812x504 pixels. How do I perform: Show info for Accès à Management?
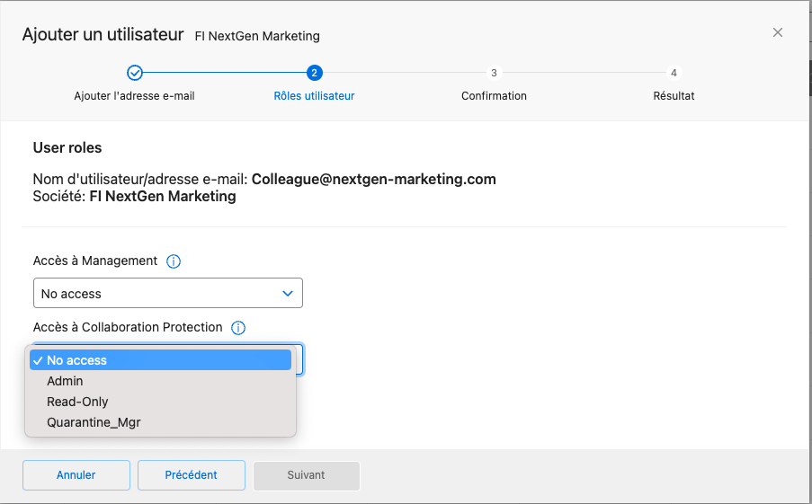click(x=174, y=261)
